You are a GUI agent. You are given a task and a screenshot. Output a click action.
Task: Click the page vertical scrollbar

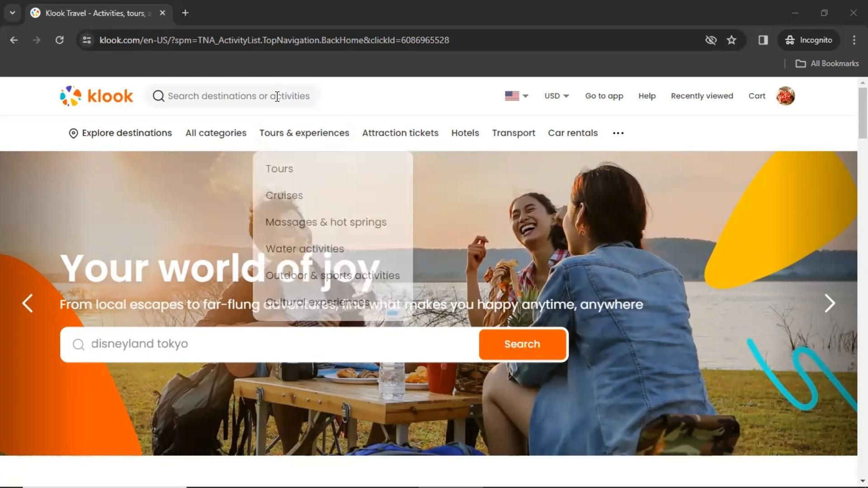tap(862, 113)
